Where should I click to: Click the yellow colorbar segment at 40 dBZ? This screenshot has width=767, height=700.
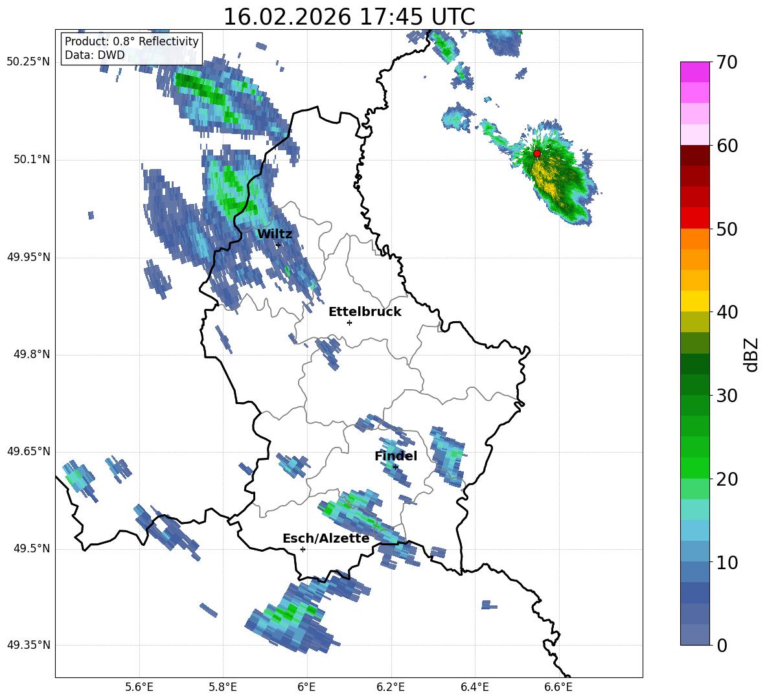[x=694, y=301]
